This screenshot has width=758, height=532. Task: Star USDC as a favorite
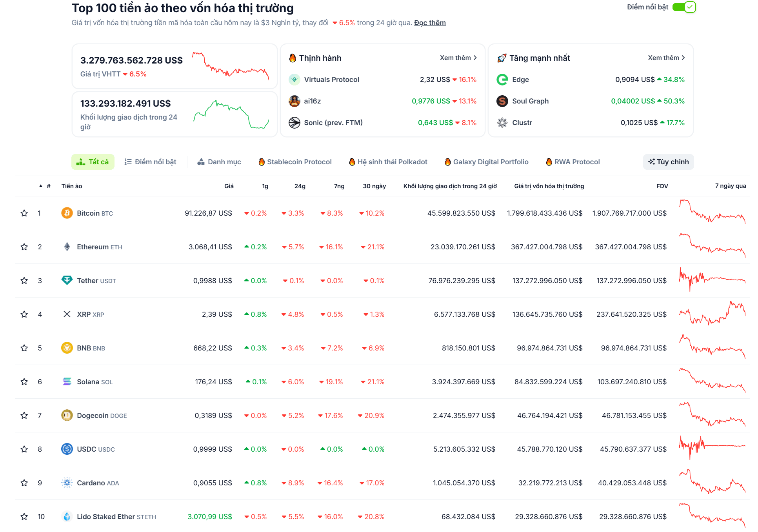click(24, 449)
